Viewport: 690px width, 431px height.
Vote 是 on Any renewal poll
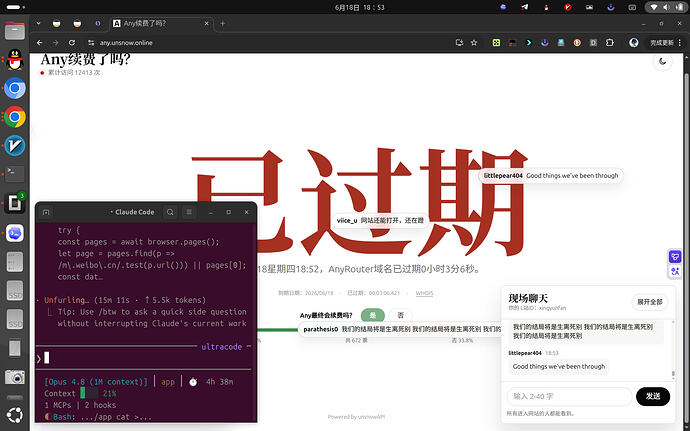point(373,315)
